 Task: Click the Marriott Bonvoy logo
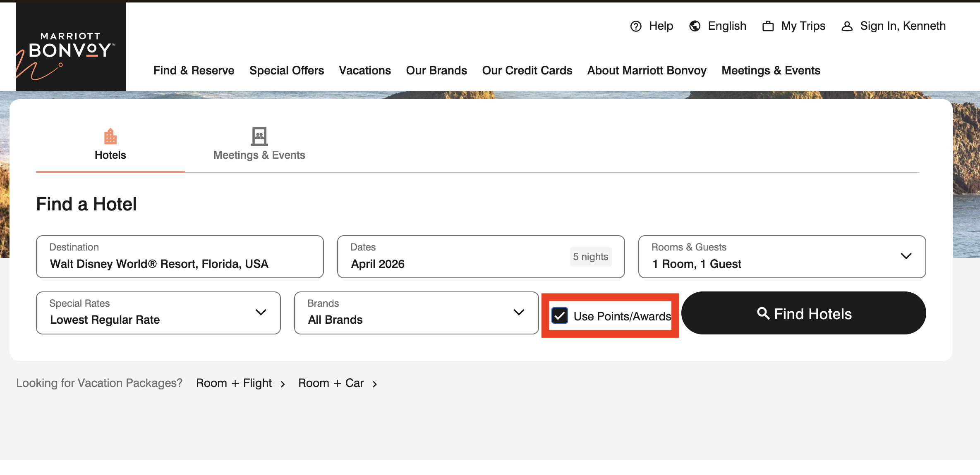71,47
